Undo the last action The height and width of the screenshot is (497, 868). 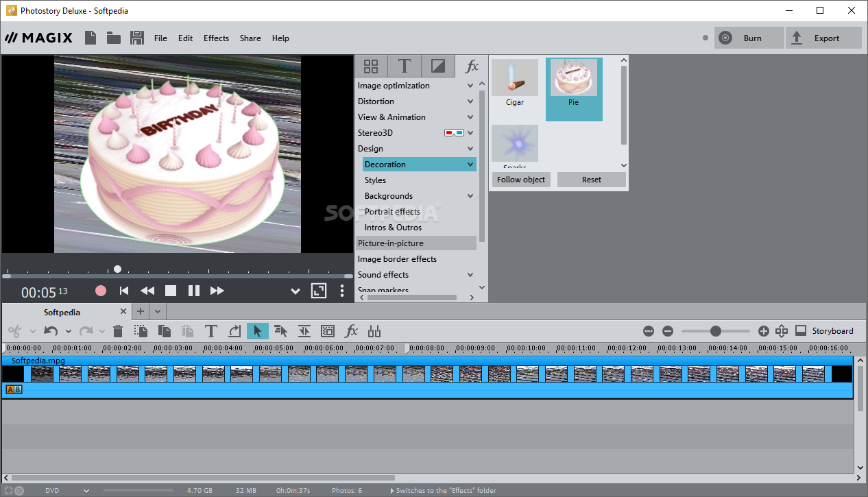click(x=51, y=331)
